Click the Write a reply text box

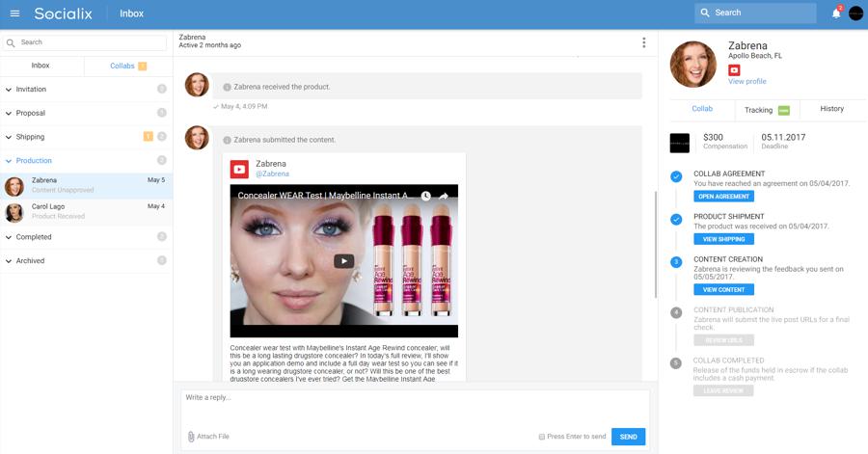pyautogui.click(x=415, y=408)
